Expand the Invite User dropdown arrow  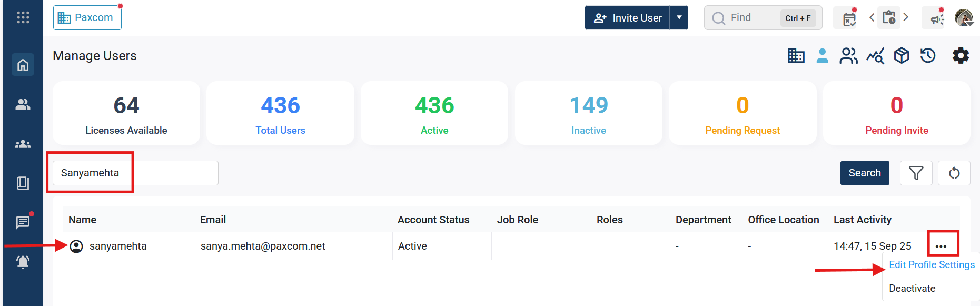point(679,18)
